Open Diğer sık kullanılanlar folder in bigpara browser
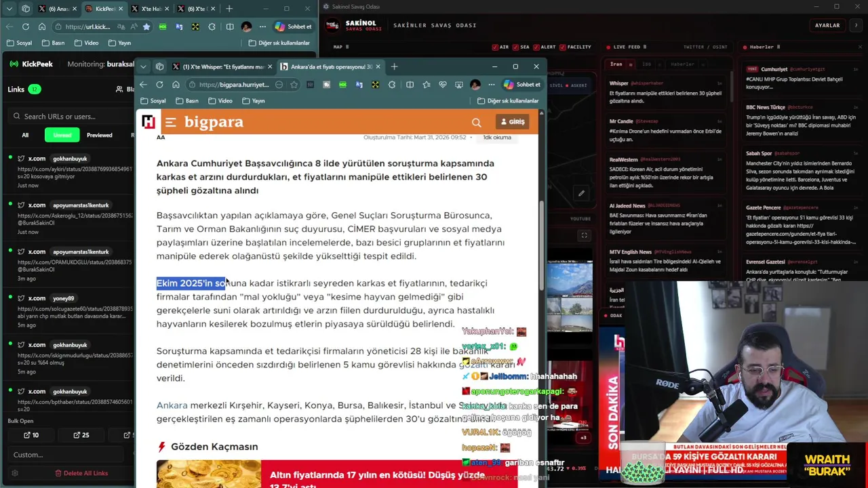 coord(508,101)
